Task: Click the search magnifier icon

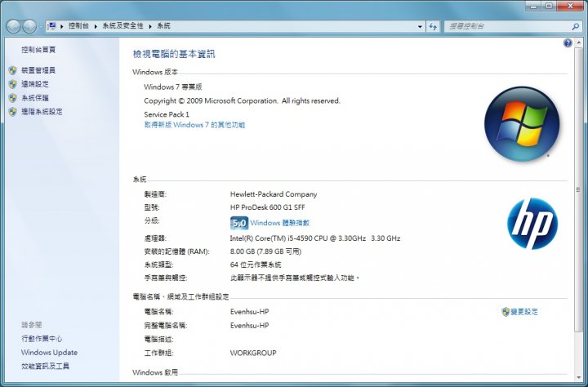Action: coord(575,26)
